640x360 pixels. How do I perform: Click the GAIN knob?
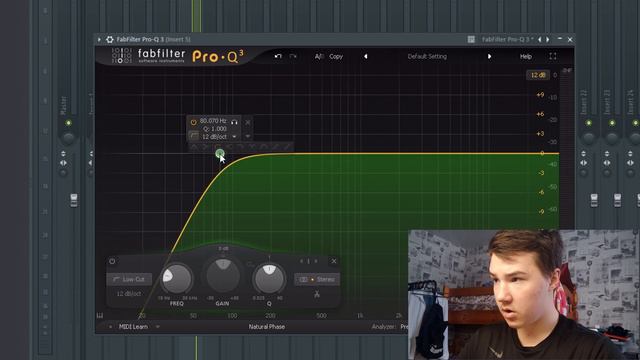pos(223,276)
